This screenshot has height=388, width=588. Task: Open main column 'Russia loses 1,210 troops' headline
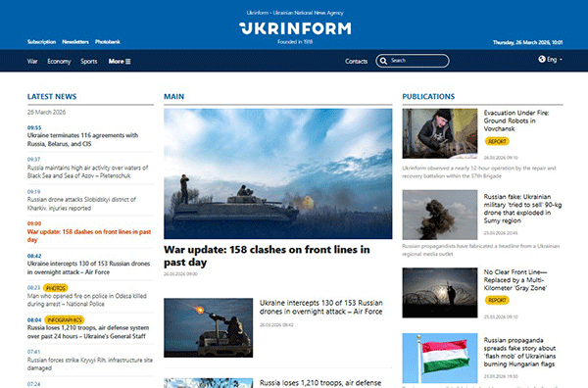point(320,383)
